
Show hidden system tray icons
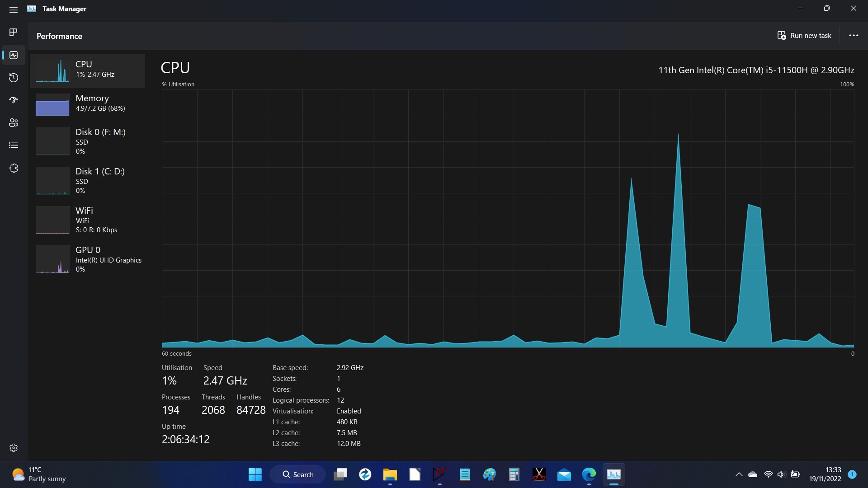point(739,474)
